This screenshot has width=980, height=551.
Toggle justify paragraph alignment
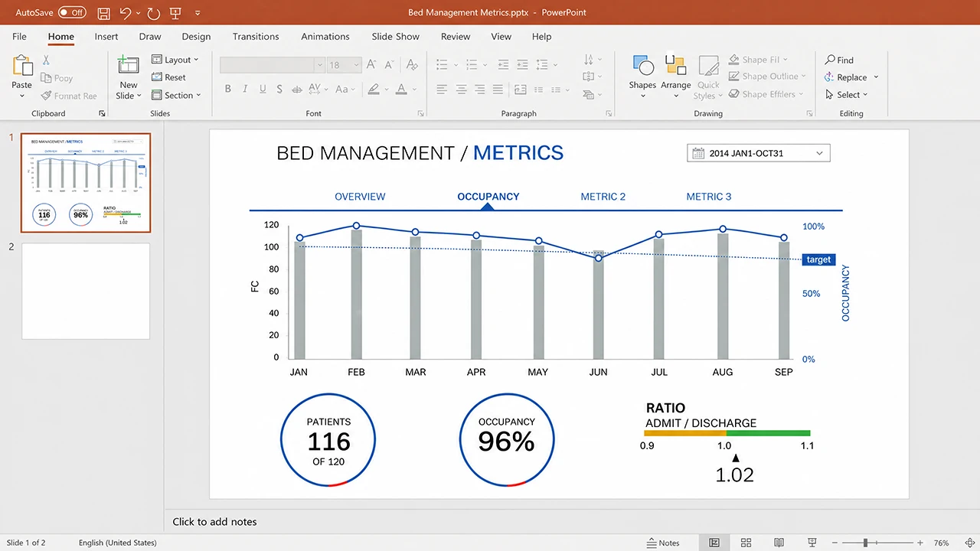pos(498,90)
